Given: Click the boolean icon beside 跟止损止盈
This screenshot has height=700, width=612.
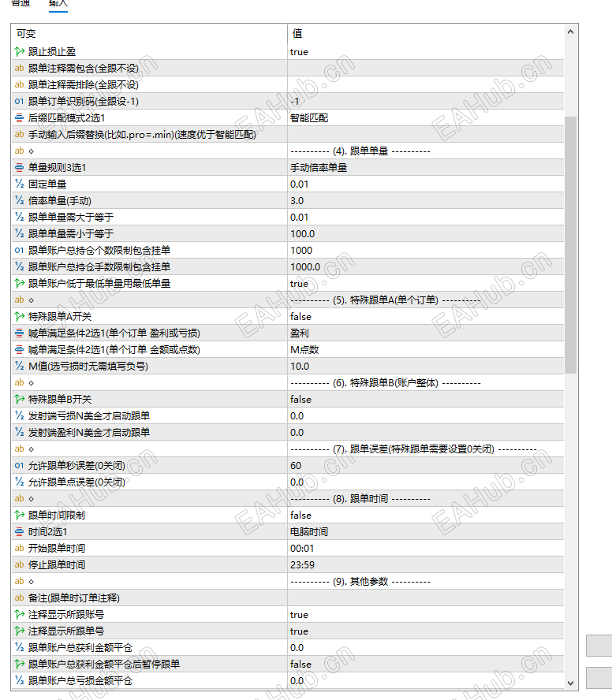Looking at the screenshot, I should point(19,52).
